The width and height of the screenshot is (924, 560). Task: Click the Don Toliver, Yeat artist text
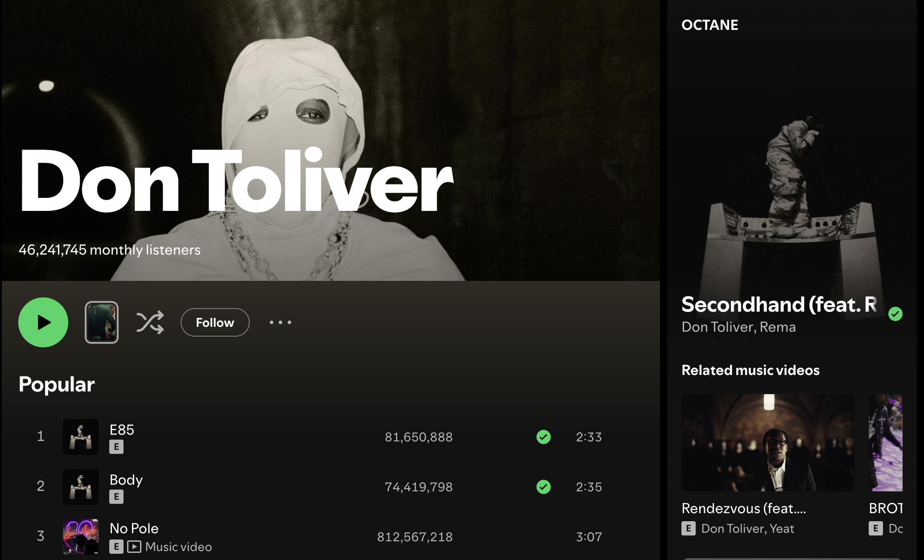coord(747,529)
